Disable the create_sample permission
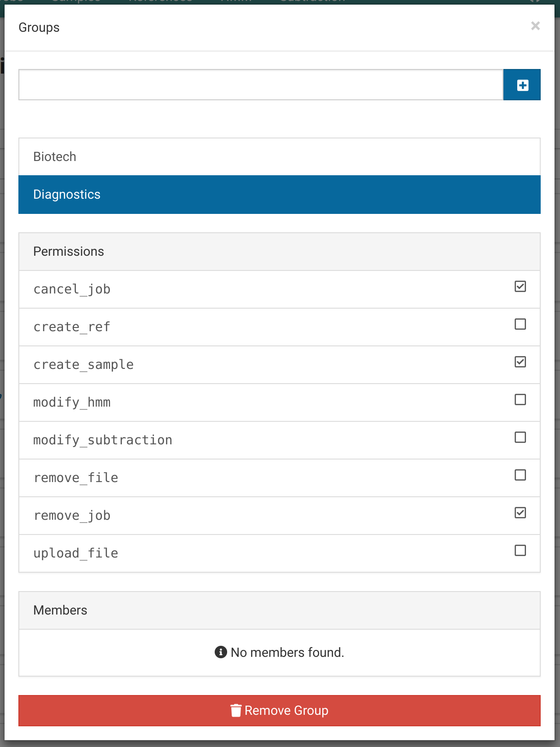560x747 pixels. coord(520,362)
